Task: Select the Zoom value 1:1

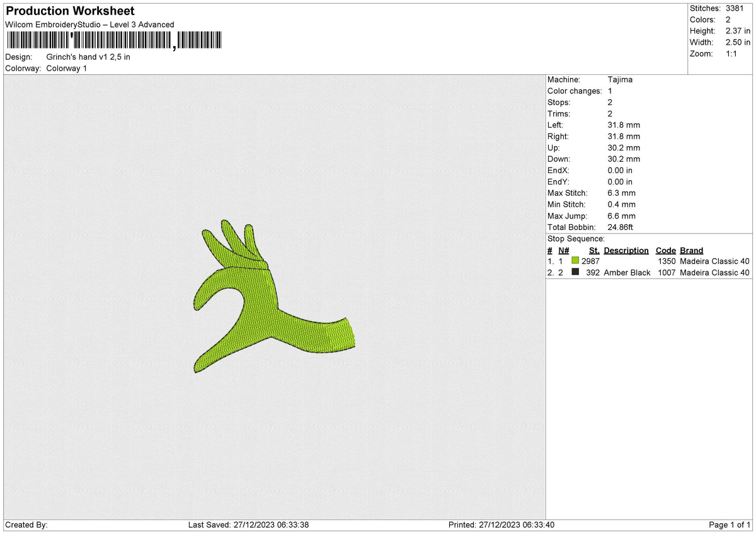Action: [x=733, y=54]
